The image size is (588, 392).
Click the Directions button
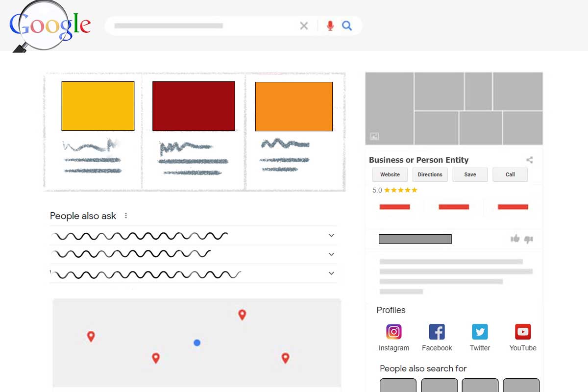430,174
